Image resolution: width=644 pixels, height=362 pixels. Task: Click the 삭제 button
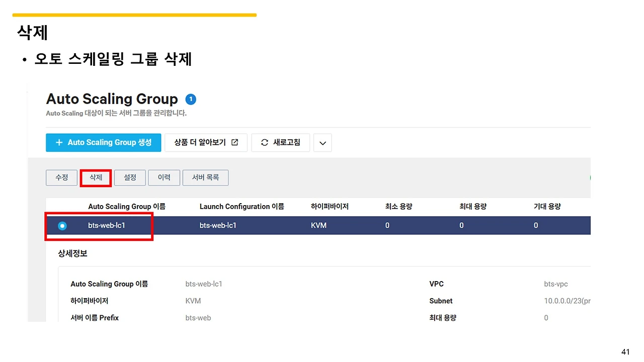click(x=96, y=177)
